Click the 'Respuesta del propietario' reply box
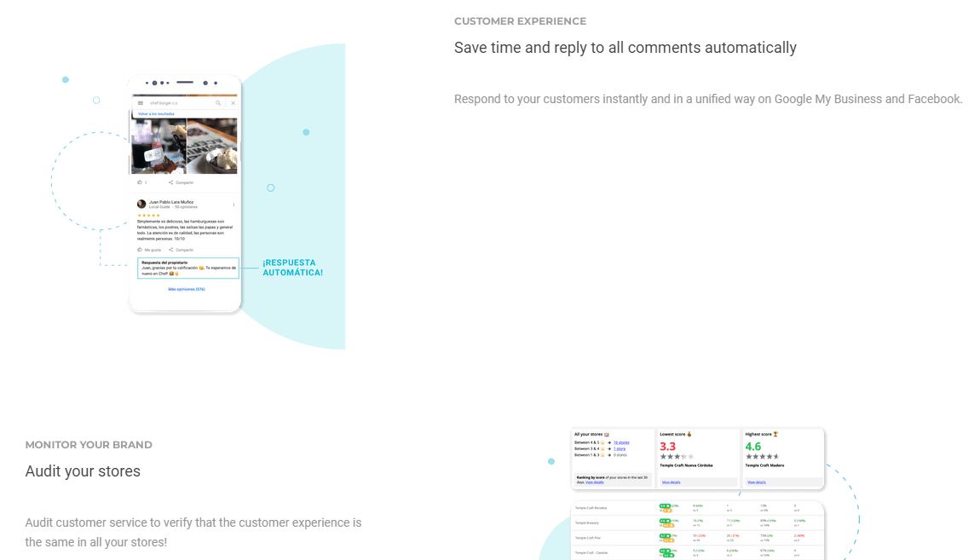The image size is (980, 560). [188, 268]
